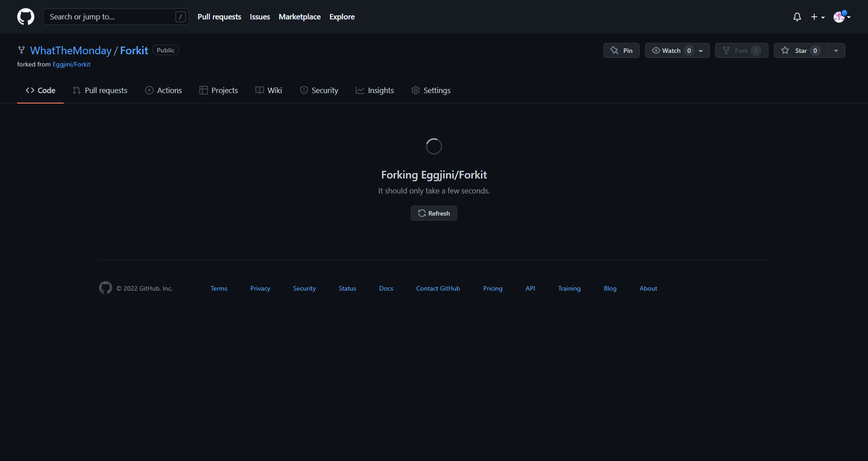Switch to the Projects tab
Image resolution: width=868 pixels, height=461 pixels.
click(219, 90)
